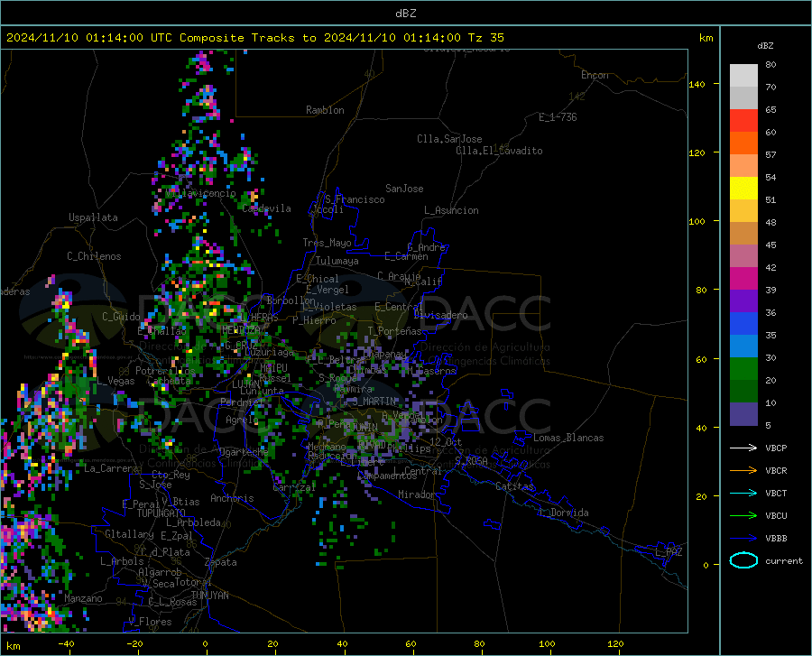
Task: Click the 'TUNUYAN' map label
Action: point(209,596)
